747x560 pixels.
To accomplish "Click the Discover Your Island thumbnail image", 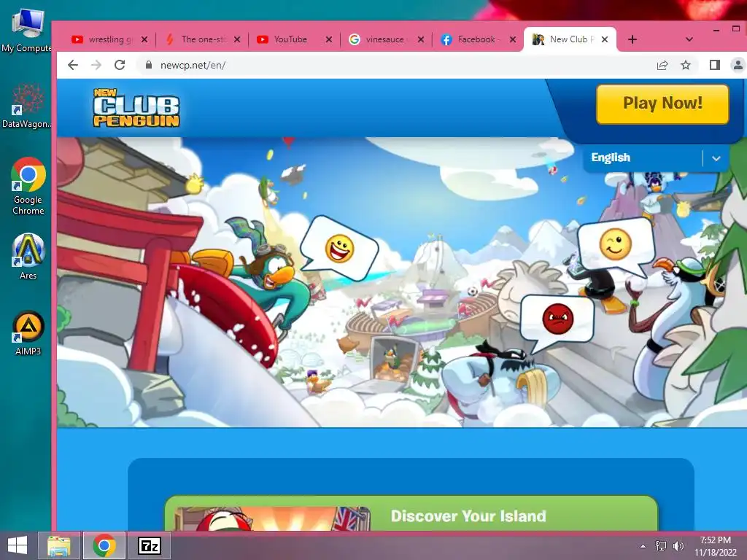I will (x=271, y=518).
